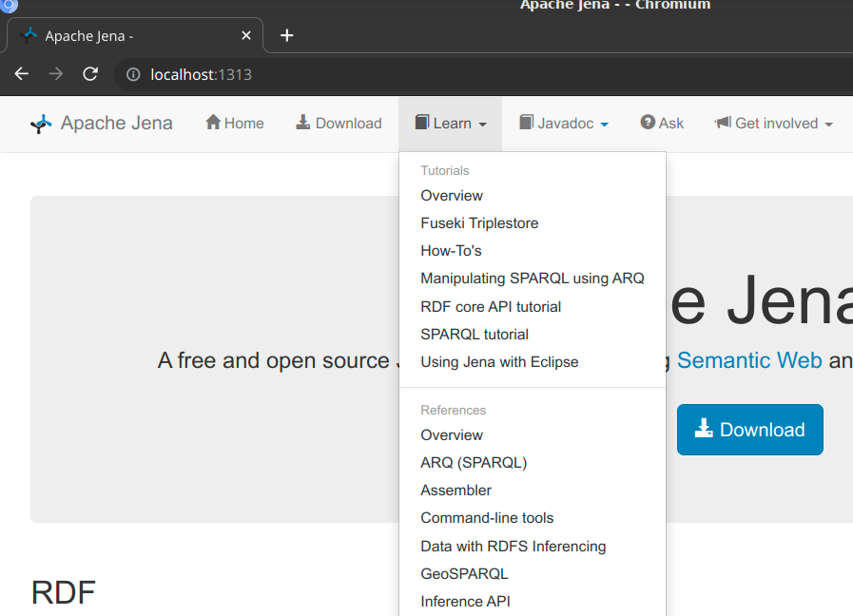Open Using Jena with Eclipse
This screenshot has height=616, width=853.
click(x=532, y=362)
